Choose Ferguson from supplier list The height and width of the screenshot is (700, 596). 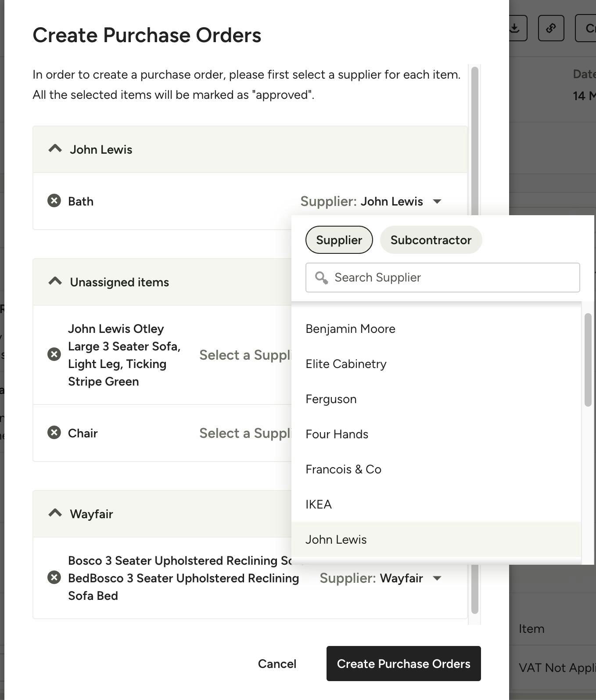point(436,399)
